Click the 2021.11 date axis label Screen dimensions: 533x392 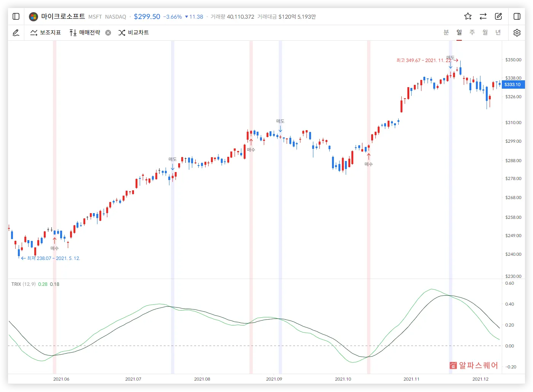412,379
